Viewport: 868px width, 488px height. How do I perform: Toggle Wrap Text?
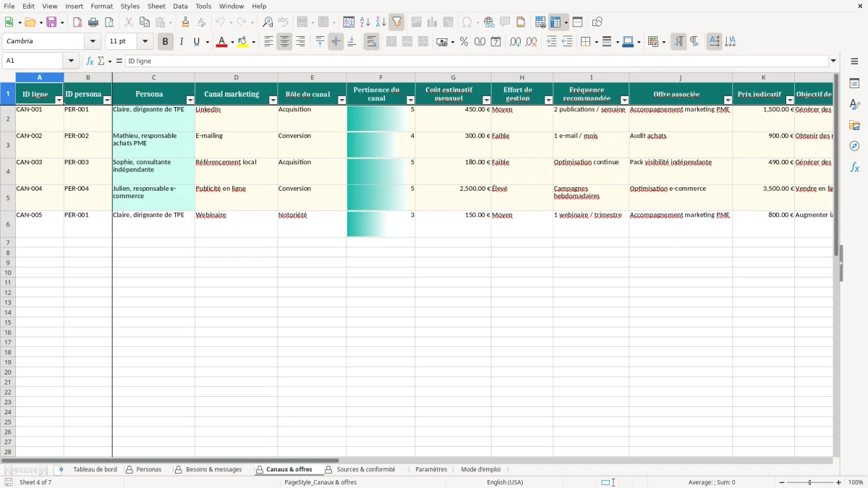(371, 42)
